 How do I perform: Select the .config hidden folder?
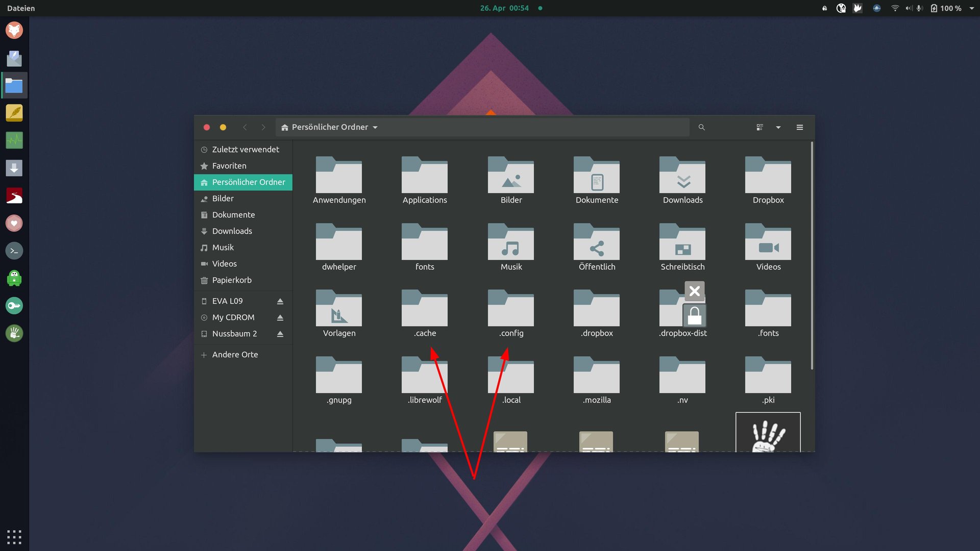coord(511,309)
